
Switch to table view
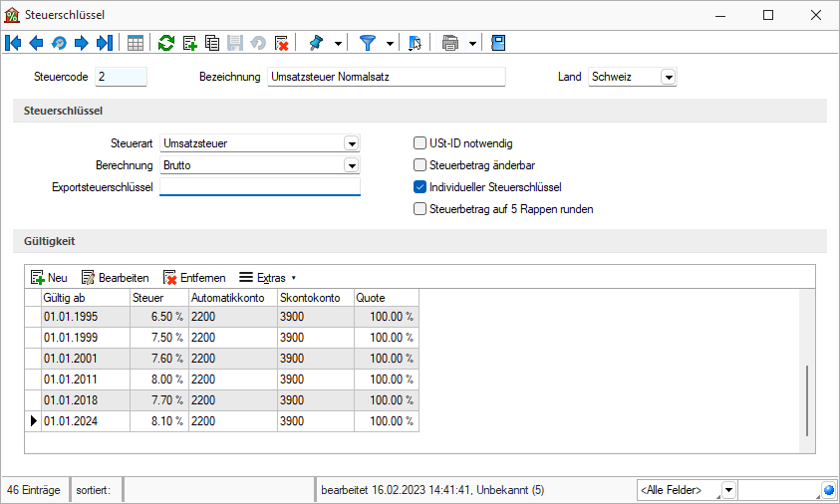[x=136, y=43]
